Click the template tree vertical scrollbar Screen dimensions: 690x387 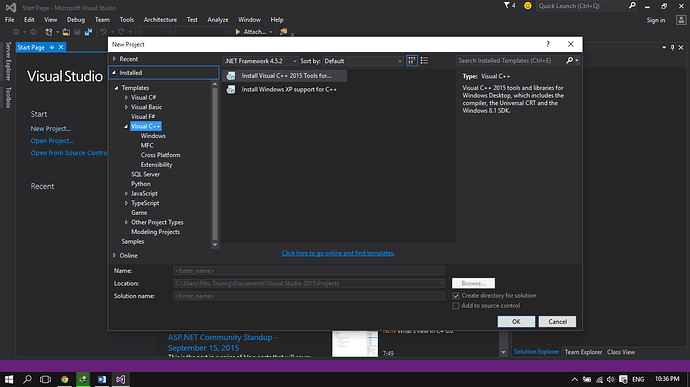click(x=215, y=163)
